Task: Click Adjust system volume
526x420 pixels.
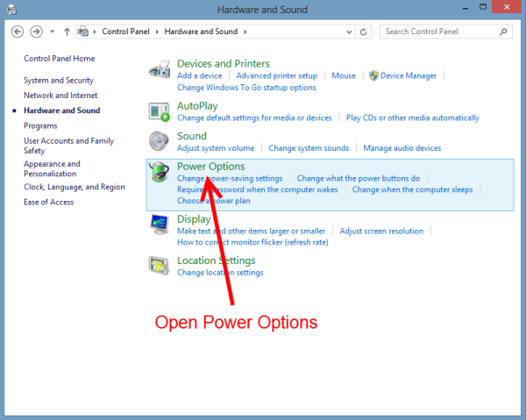Action: click(x=216, y=148)
